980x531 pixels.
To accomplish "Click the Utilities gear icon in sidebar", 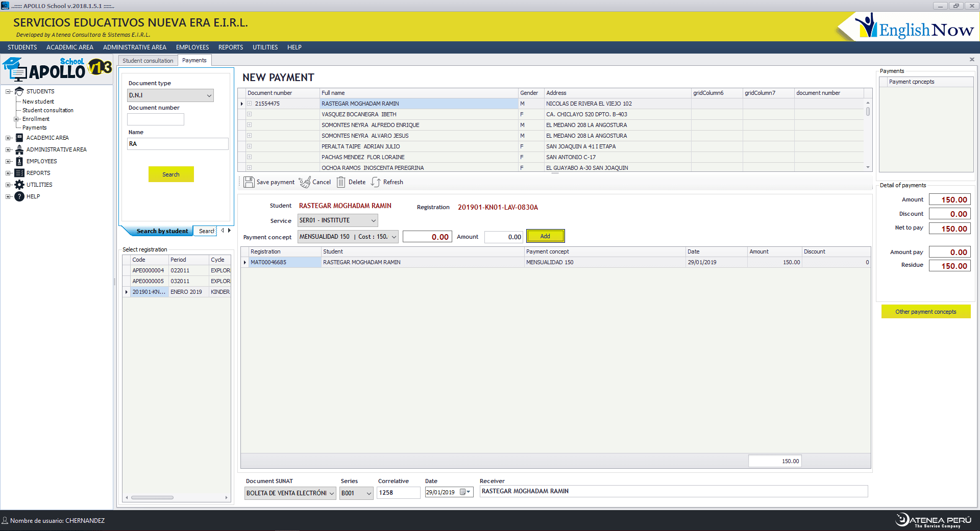I will click(19, 185).
